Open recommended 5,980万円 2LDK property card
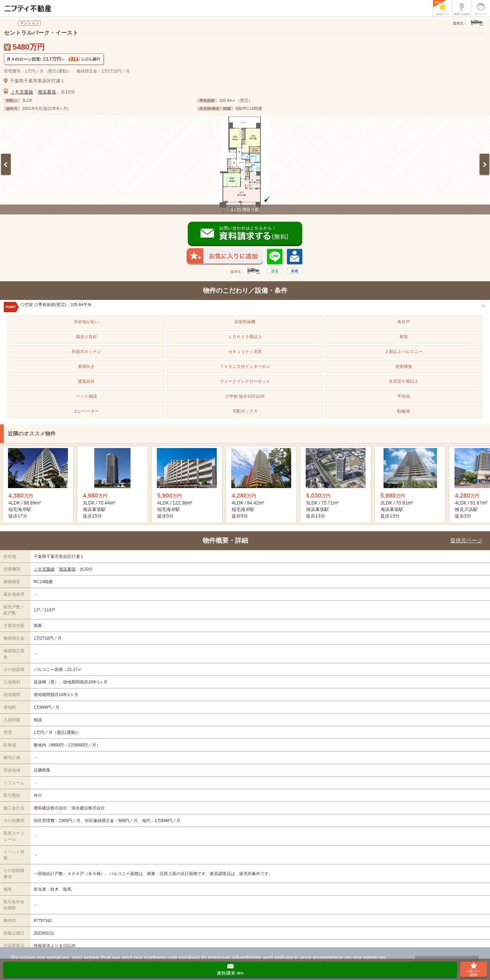This screenshot has width=490, height=980. [410, 484]
